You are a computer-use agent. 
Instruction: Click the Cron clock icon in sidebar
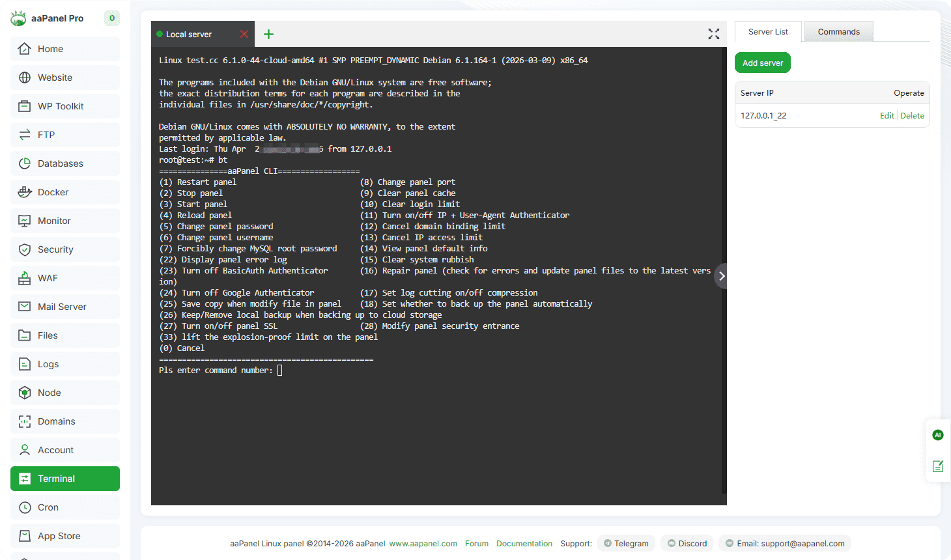coord(25,507)
